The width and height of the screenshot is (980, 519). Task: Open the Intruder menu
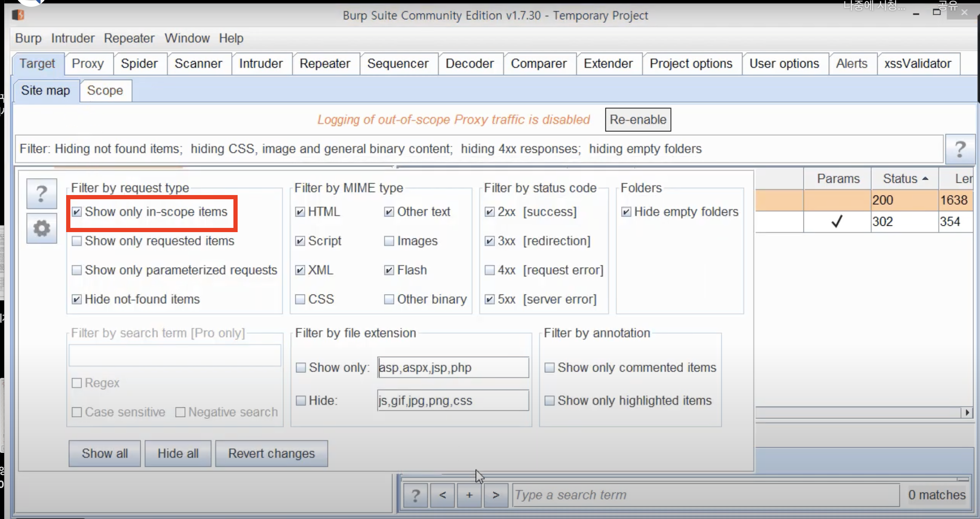[x=72, y=38]
